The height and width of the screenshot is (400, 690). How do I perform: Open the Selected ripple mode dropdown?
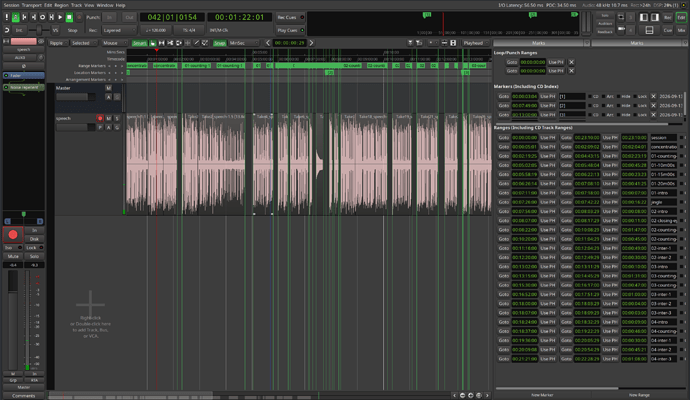(x=84, y=43)
